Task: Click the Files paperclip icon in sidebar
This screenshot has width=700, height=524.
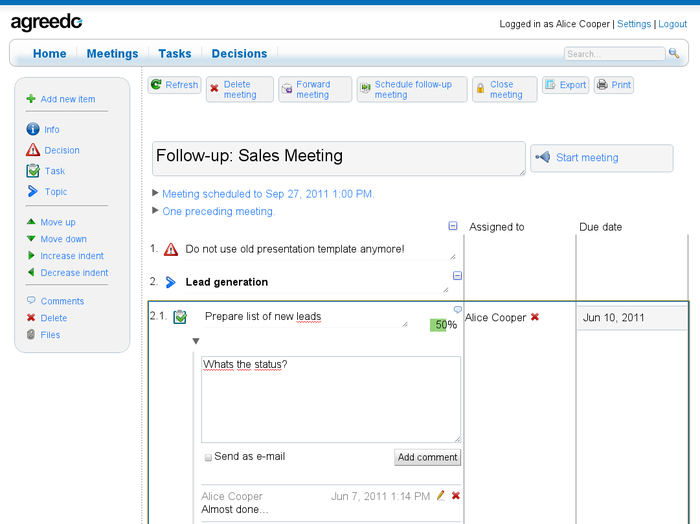Action: click(x=32, y=335)
